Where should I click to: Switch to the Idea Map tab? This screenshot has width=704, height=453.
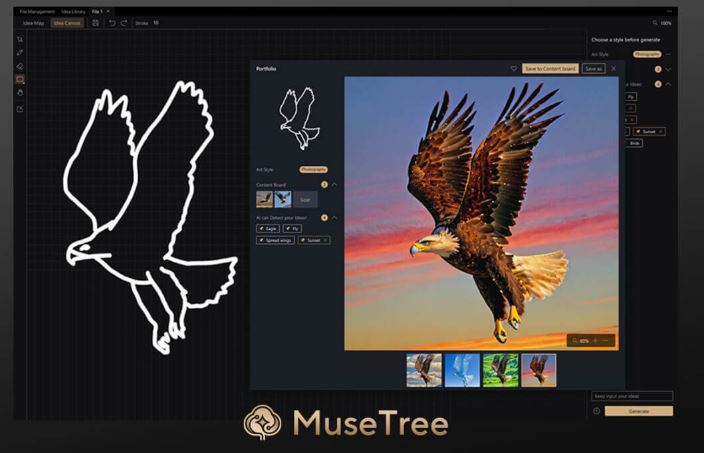pos(33,22)
